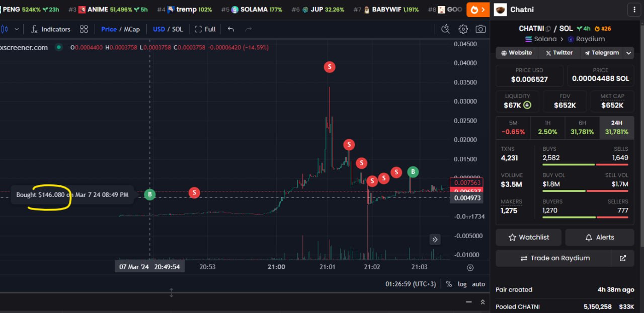Toggle auto scale on chart
Image resolution: width=644 pixels, height=313 pixels.
[x=478, y=284]
